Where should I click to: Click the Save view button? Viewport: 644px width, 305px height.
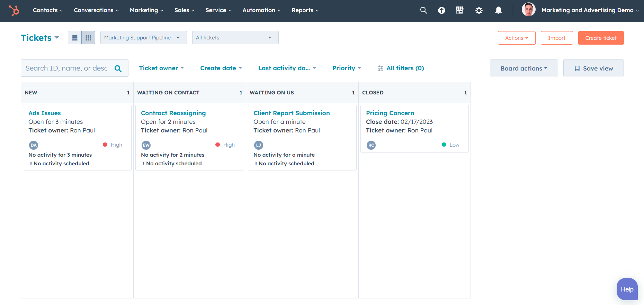(593, 68)
